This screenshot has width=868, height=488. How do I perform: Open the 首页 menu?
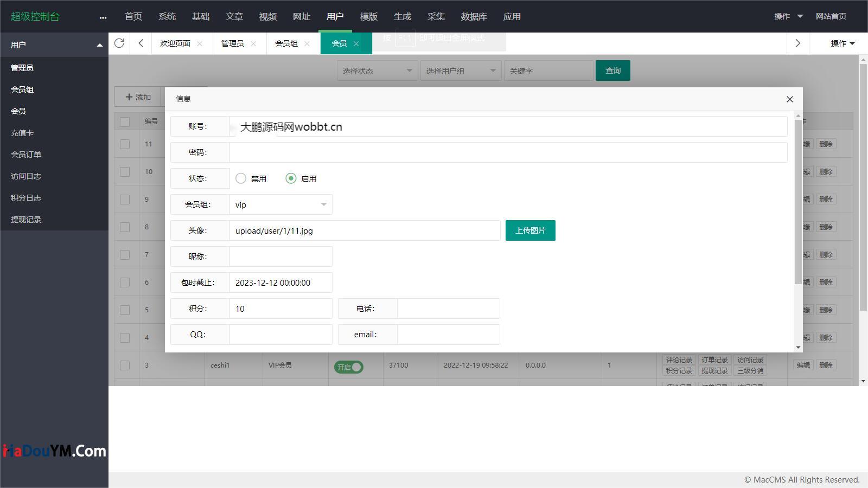pos(133,16)
